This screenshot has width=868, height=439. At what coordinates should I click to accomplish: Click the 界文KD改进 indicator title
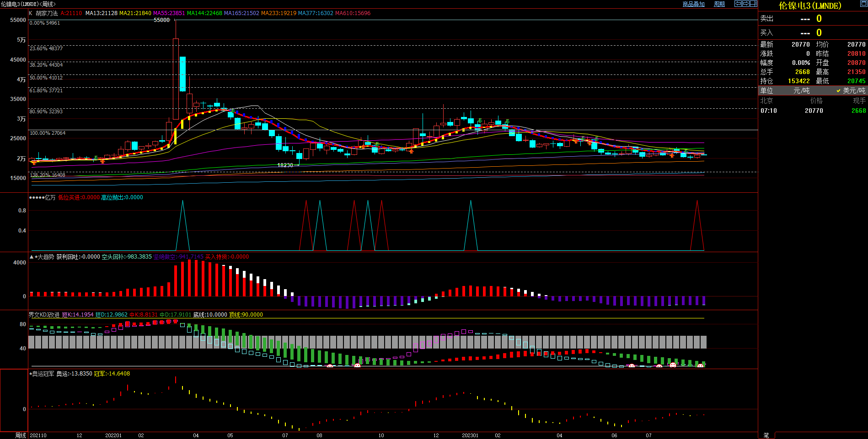pyautogui.click(x=44, y=315)
